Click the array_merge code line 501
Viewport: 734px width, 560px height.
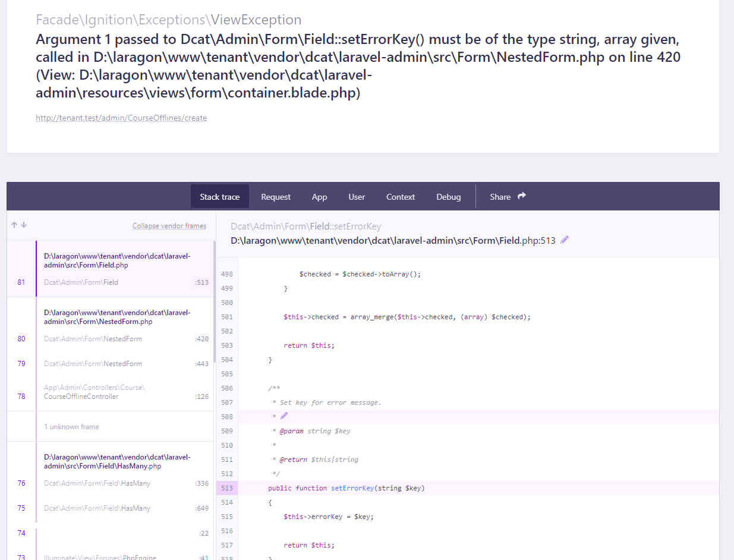407,317
